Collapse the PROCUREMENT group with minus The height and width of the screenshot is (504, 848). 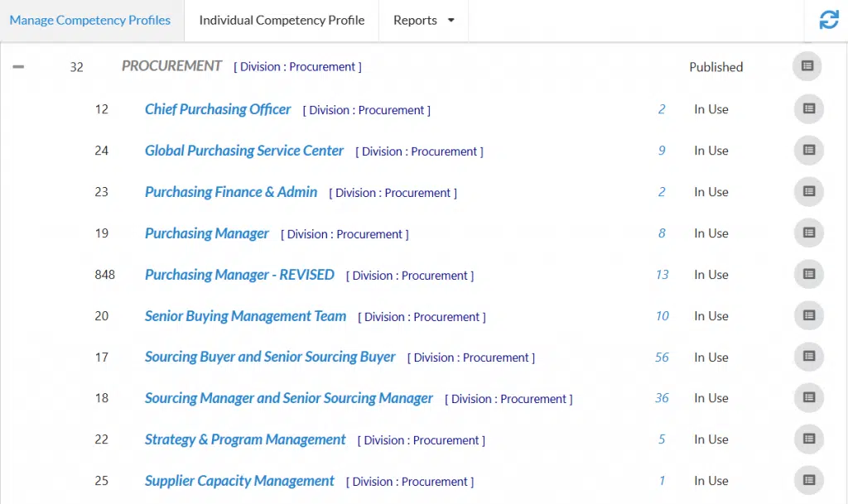[x=18, y=67]
